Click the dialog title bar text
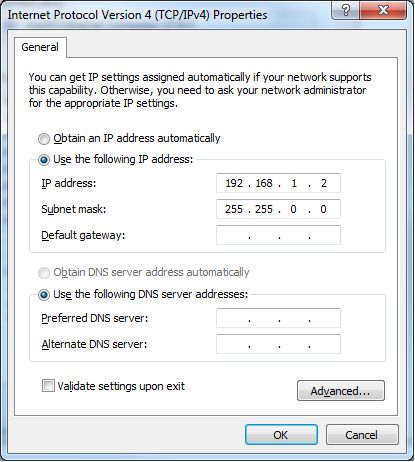The width and height of the screenshot is (415, 462). 137,15
